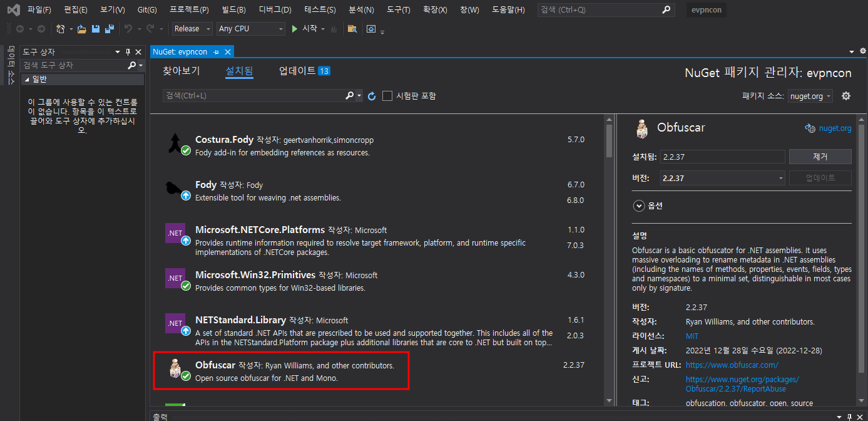Viewport: 868px width, 421px height.
Task: Click the package list vertical scrollbar
Action: [x=609, y=140]
